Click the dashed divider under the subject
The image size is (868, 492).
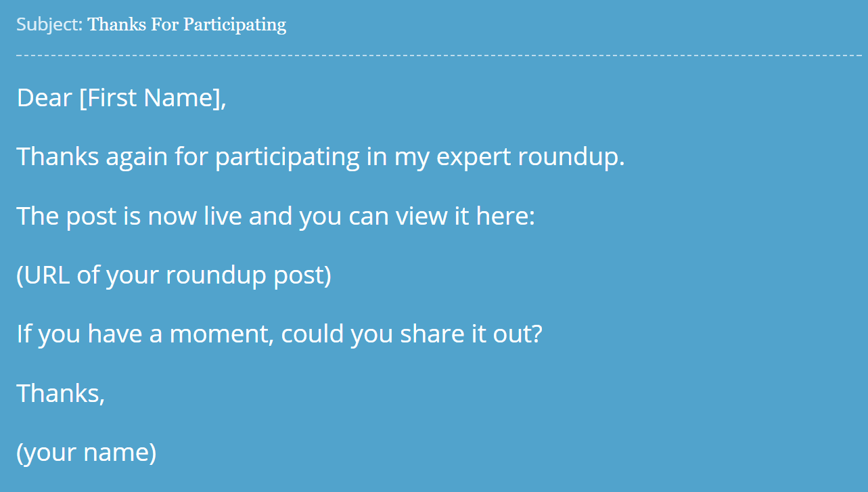coord(439,55)
